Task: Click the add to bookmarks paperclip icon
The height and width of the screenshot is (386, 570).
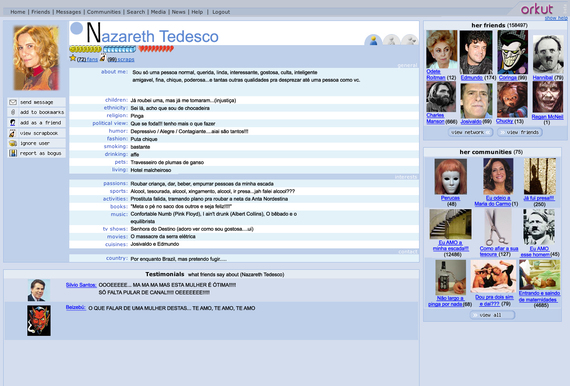Action: [x=13, y=112]
